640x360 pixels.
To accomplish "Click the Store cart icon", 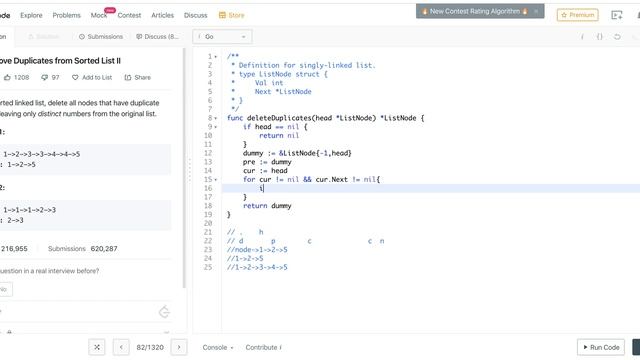I will tap(222, 15).
